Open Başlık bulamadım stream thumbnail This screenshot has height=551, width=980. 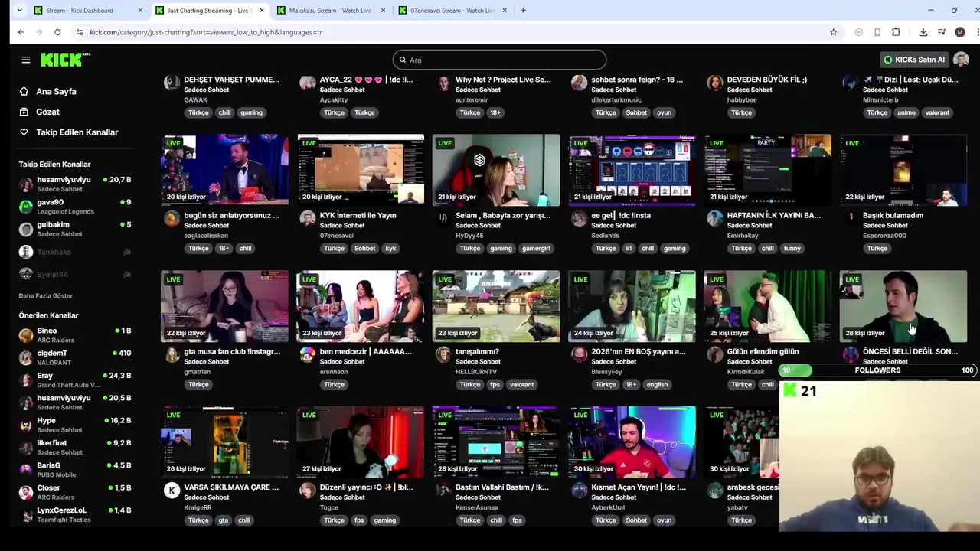point(903,170)
